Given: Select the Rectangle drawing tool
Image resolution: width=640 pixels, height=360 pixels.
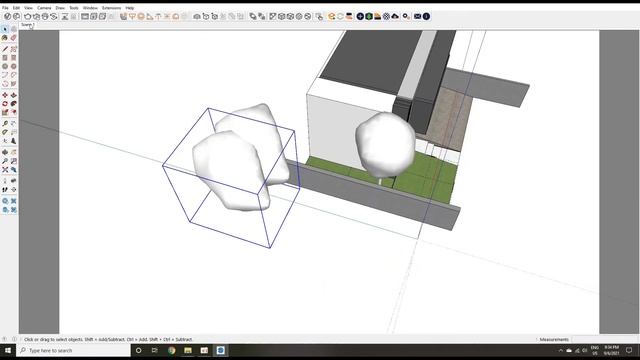Looking at the screenshot, I should click(x=5, y=58).
